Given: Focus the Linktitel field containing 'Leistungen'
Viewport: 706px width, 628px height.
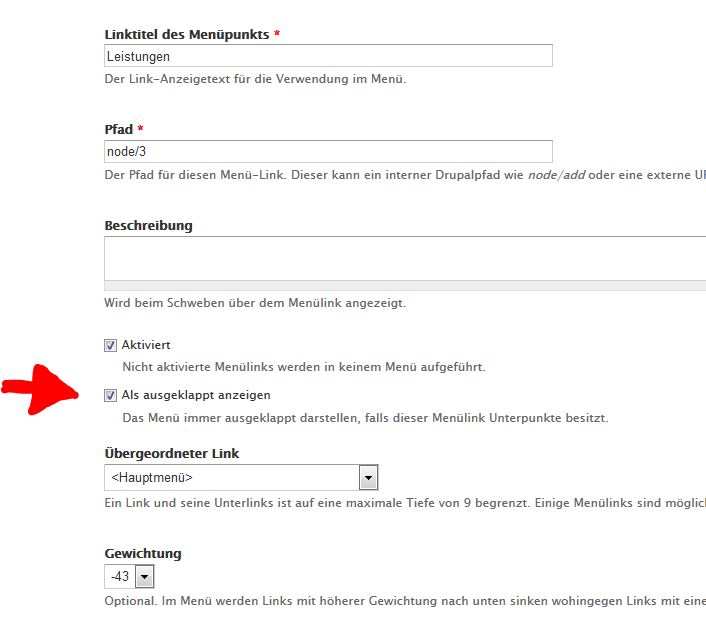Looking at the screenshot, I should [x=328, y=57].
